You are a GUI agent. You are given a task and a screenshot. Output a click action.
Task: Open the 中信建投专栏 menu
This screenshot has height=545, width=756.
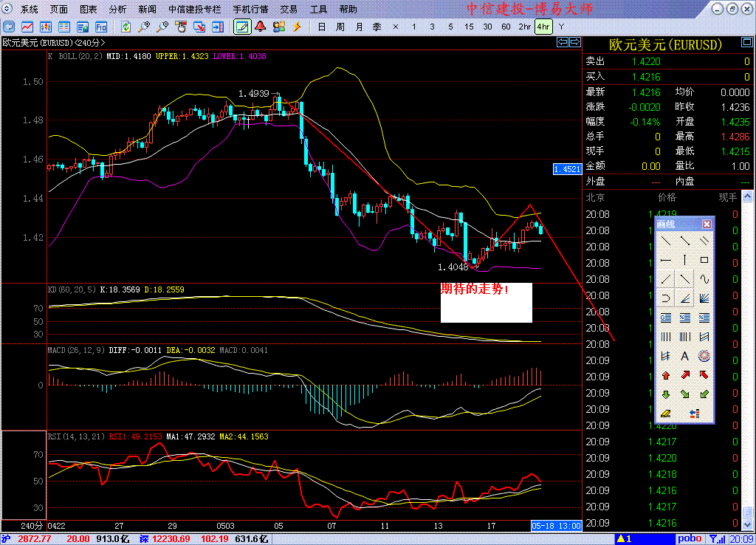[x=195, y=9]
